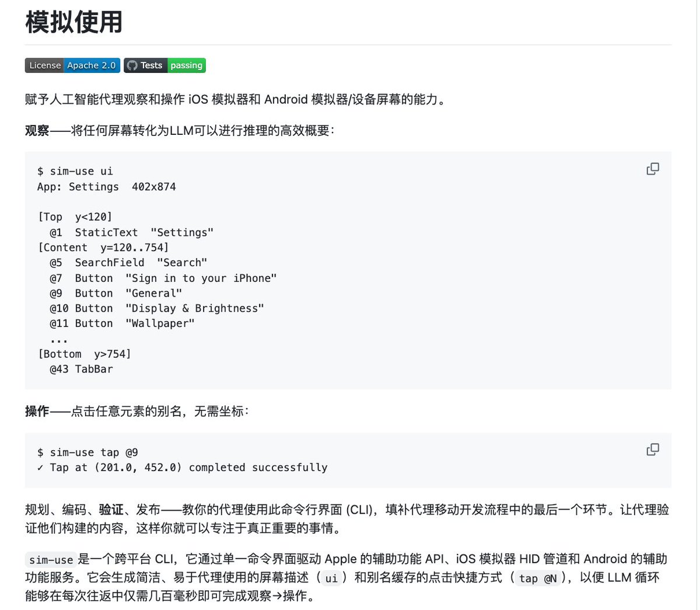The width and height of the screenshot is (700, 610).
Task: Click the "[Bottom y>754]" line
Action: tap(85, 354)
